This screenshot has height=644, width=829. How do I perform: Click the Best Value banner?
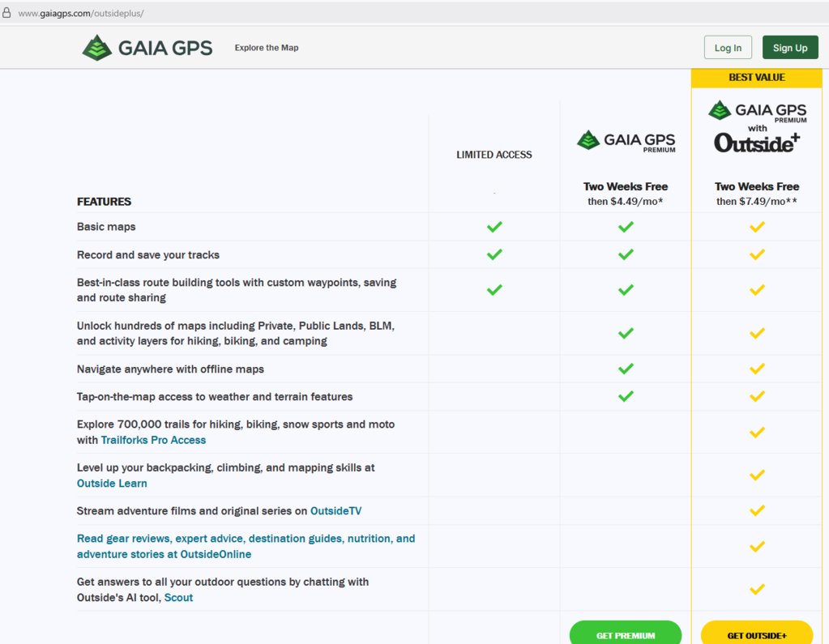757,78
